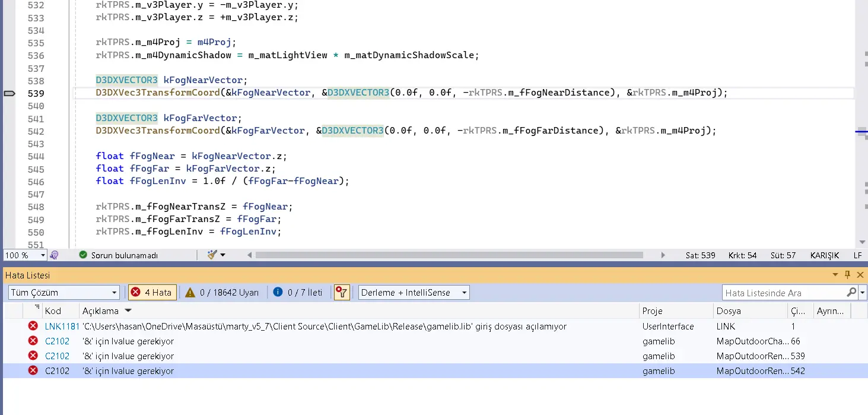The width and height of the screenshot is (868, 415).
Task: Click left arrow of horizontal scrollbar
Action: coord(250,255)
